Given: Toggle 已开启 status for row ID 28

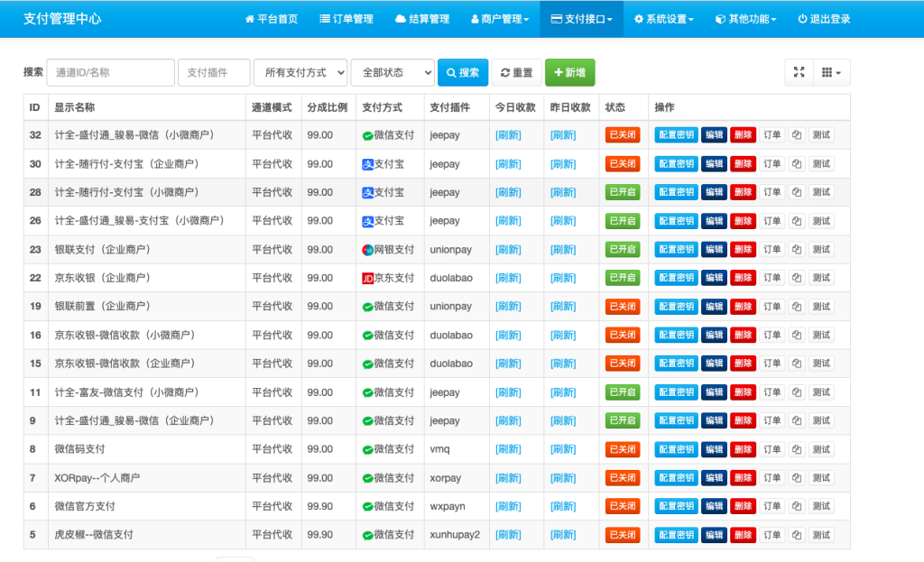Looking at the screenshot, I should (622, 192).
